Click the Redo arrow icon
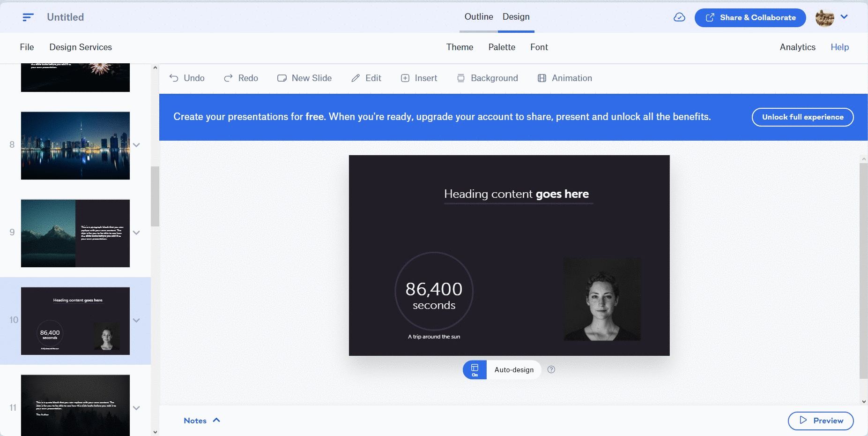The height and width of the screenshot is (436, 868). point(228,78)
